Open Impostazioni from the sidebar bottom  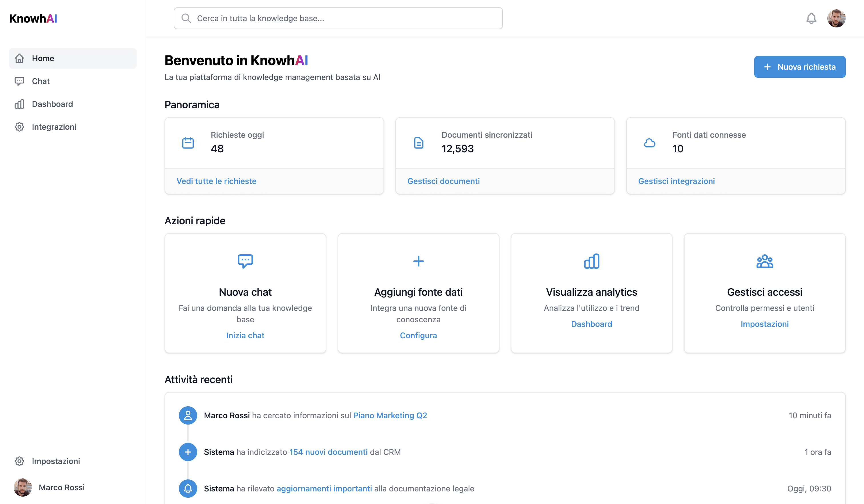[x=73, y=461]
